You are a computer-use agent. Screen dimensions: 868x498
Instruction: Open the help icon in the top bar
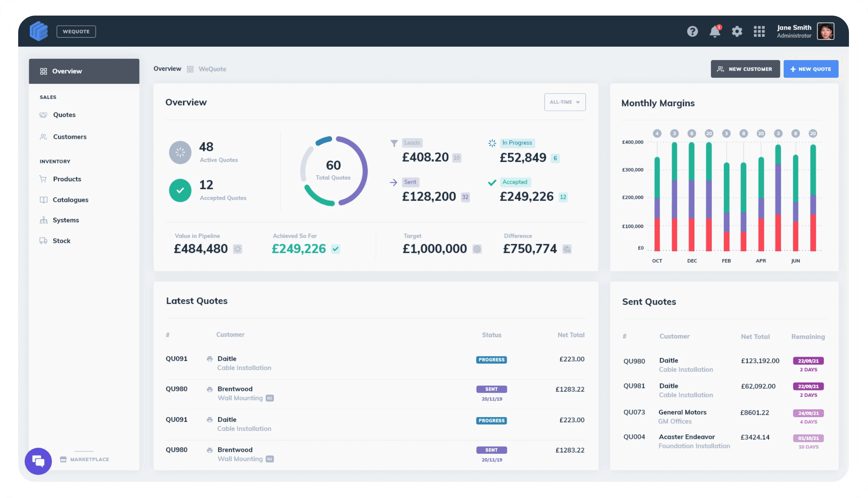[693, 31]
